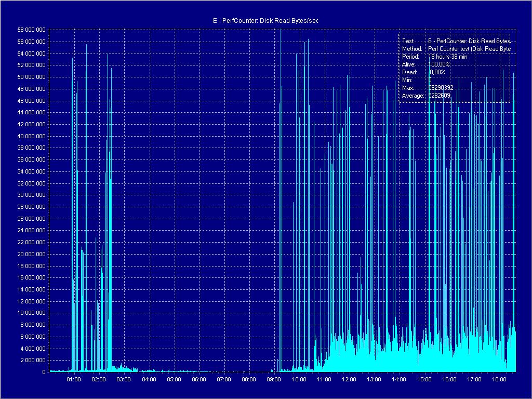
Task: Click the 'Min: 0' legend entry
Action: pyautogui.click(x=416, y=80)
